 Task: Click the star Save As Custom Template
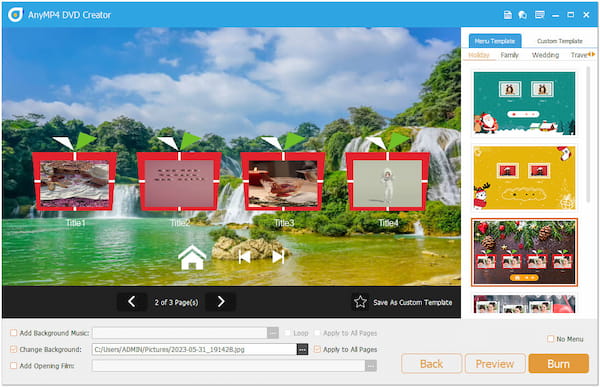click(x=402, y=302)
